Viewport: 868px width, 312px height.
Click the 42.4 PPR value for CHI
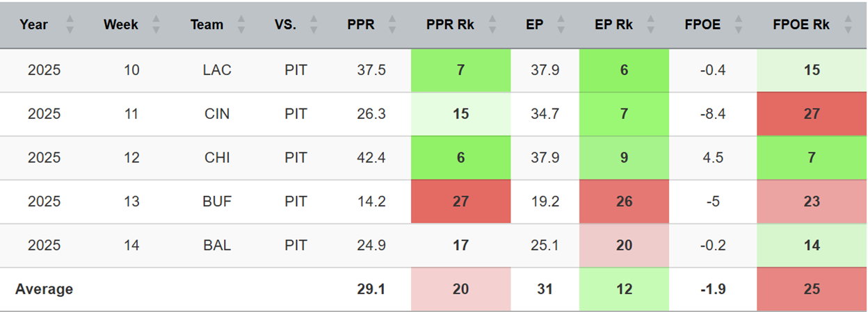pos(371,158)
